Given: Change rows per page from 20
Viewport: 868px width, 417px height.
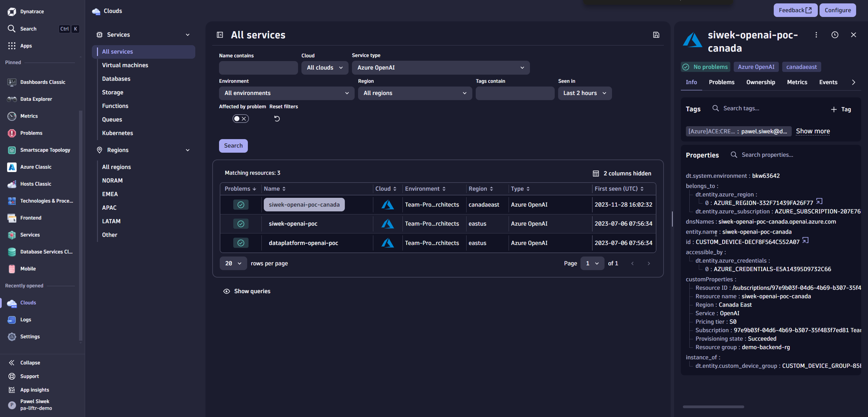Looking at the screenshot, I should pyautogui.click(x=233, y=263).
